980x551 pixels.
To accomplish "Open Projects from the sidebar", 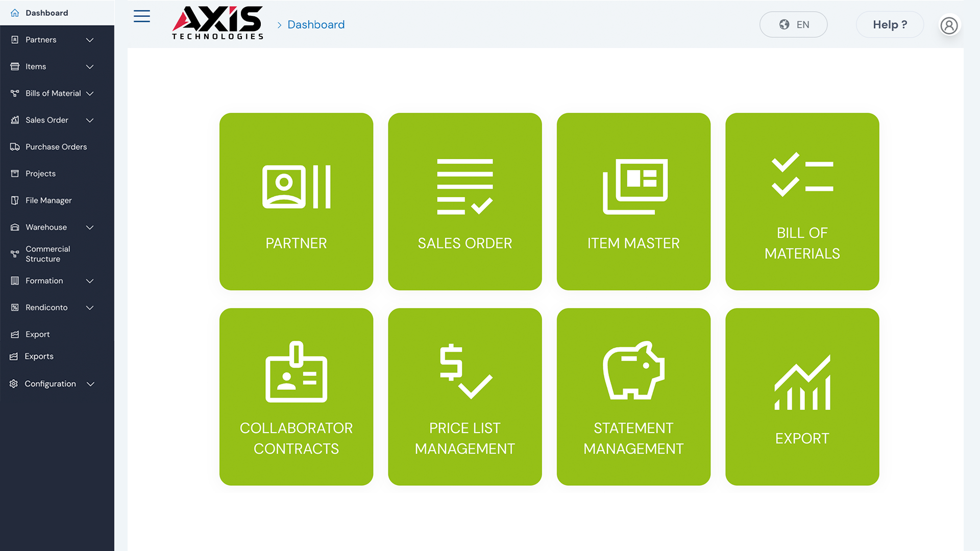I will [x=40, y=173].
